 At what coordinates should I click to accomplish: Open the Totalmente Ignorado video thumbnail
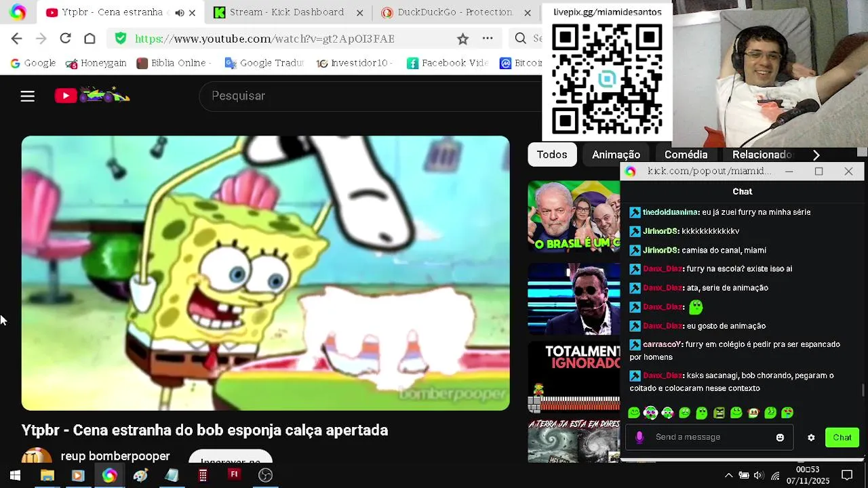[574, 378]
